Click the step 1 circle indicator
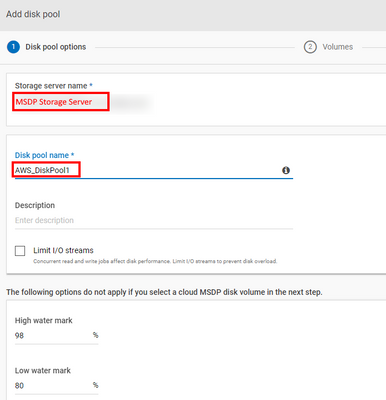Viewport: 386px width, 400px height. coord(13,47)
